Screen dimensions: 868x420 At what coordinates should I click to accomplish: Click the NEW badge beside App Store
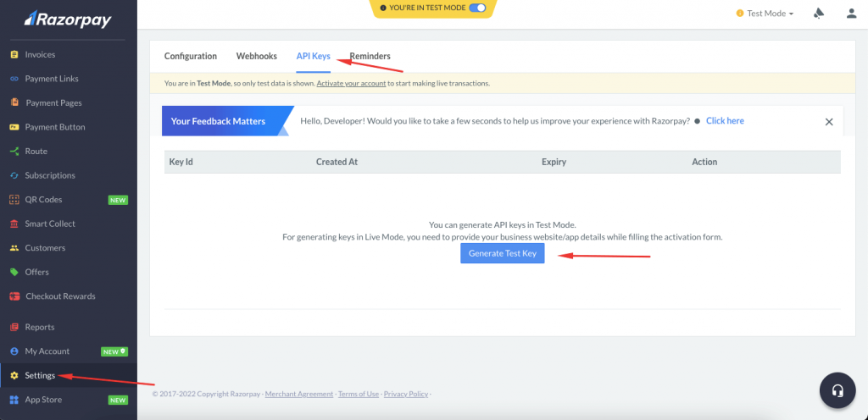(118, 401)
